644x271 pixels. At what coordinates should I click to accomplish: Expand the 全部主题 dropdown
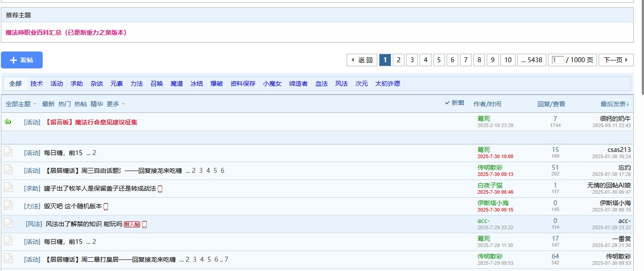[x=21, y=104]
